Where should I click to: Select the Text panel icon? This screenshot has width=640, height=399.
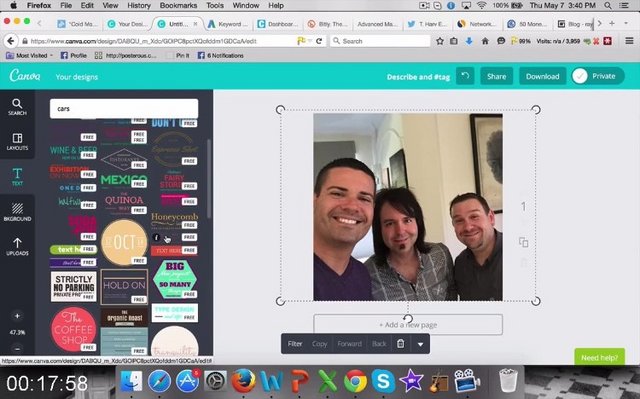(17, 177)
